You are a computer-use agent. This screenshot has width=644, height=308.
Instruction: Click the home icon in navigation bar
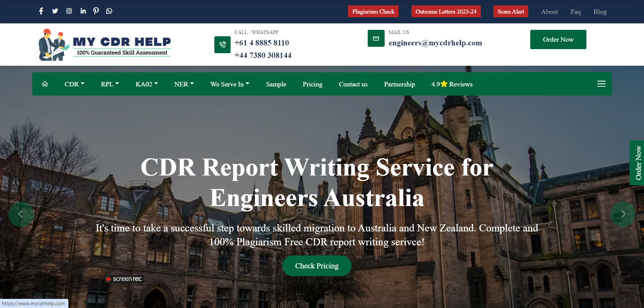click(45, 84)
